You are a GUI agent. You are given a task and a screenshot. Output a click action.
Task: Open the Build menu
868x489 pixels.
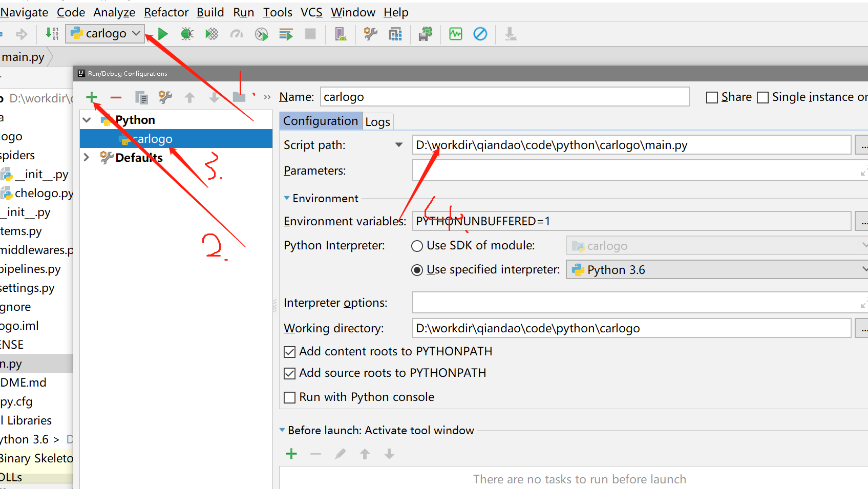coord(210,12)
